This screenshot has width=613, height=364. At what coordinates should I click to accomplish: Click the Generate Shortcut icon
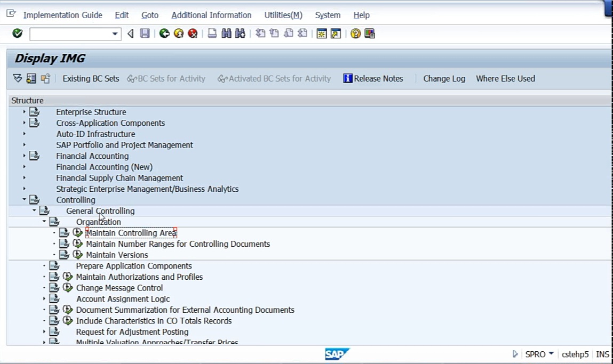pos(336,34)
